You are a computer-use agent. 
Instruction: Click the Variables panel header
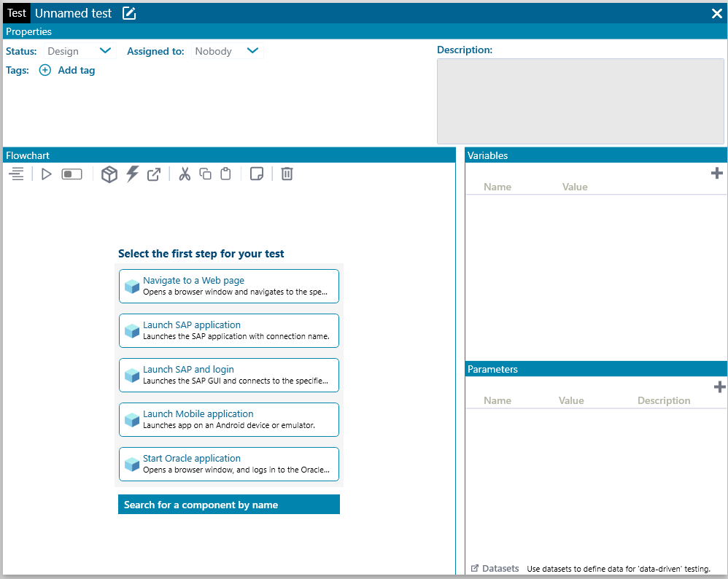click(x=596, y=155)
